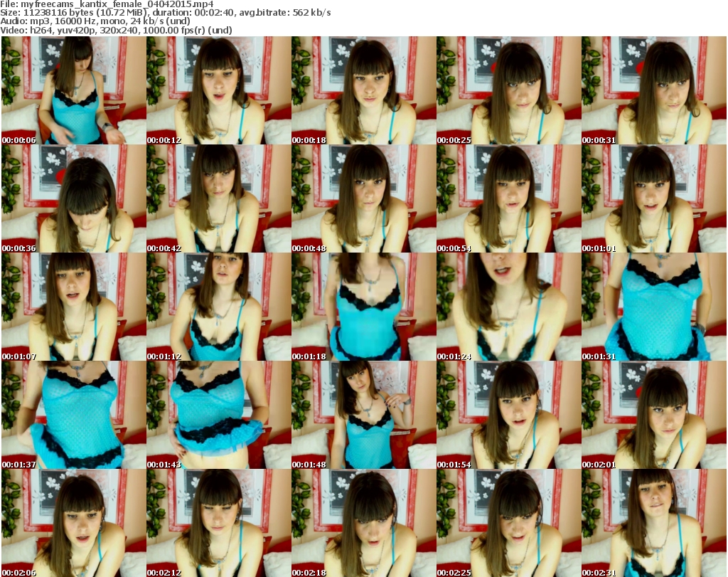Open the 00:01:54 thumbnail
The width and height of the screenshot is (728, 577).
[x=508, y=415]
